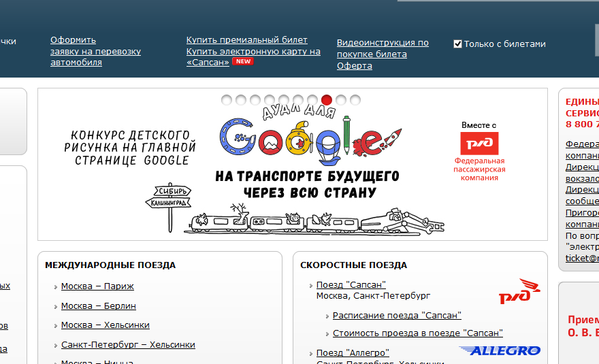Click 'Федеральная пассажирская компания' banner text
The image size is (599, 364).
(479, 169)
